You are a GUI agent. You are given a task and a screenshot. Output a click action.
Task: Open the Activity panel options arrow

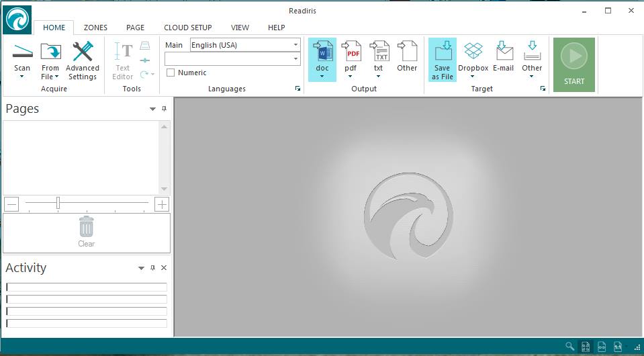(141, 268)
